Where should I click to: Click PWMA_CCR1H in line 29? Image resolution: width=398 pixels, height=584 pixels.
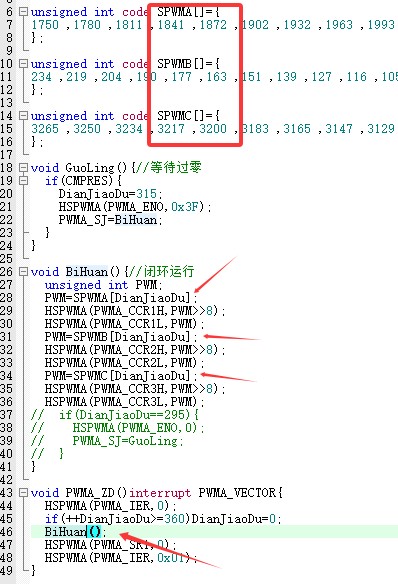(129, 311)
